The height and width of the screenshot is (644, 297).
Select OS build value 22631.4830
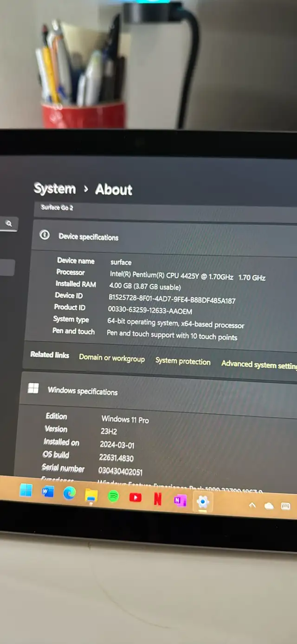(x=116, y=458)
